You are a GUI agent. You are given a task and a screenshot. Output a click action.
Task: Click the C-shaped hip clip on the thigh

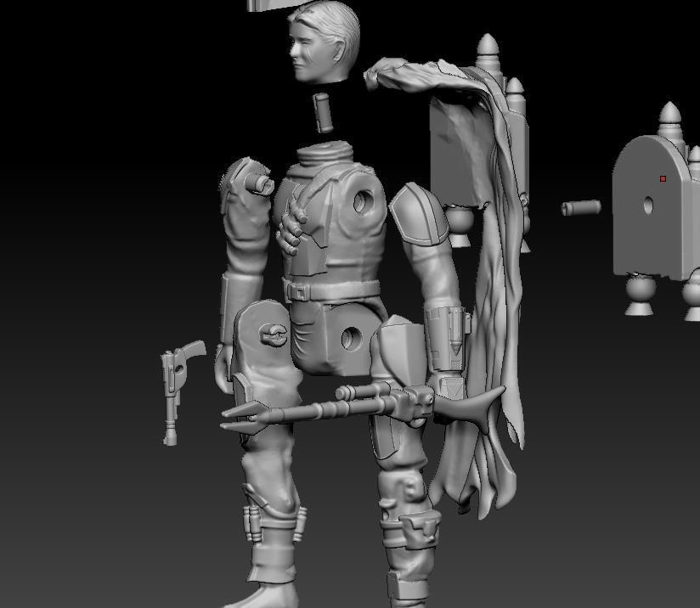click(x=271, y=334)
